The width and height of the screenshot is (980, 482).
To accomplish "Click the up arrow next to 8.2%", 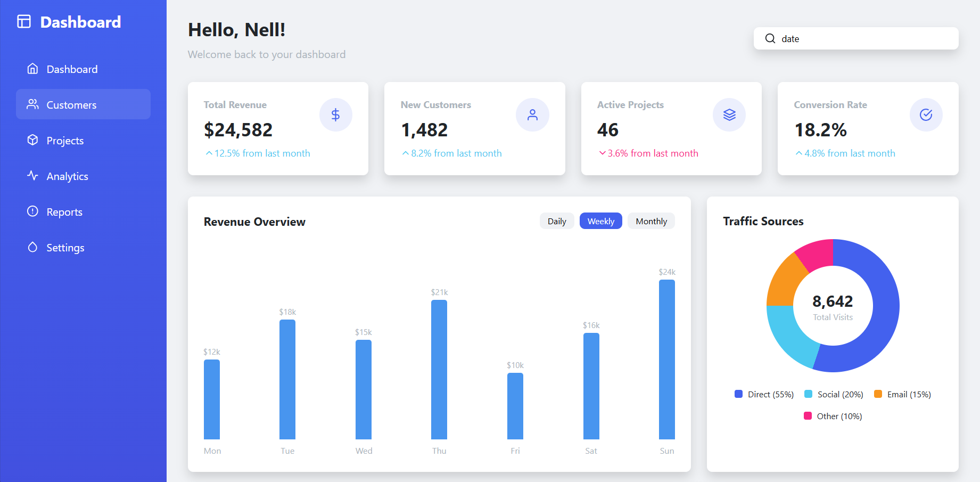I will [406, 153].
